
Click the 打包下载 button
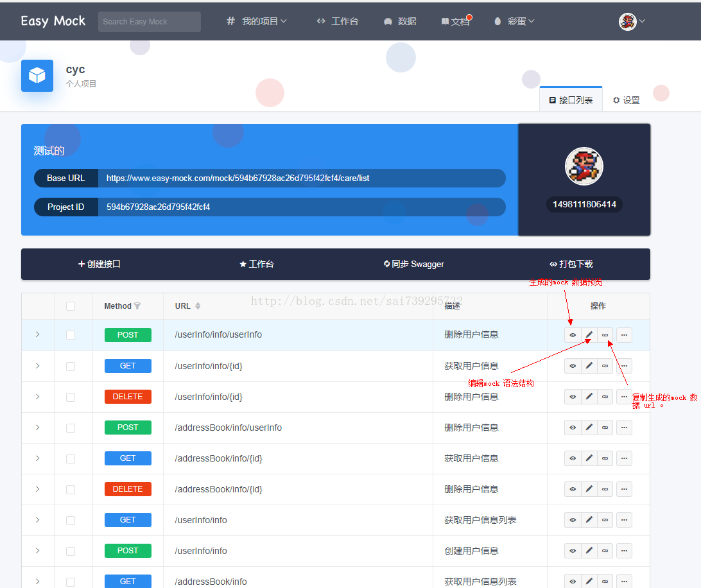click(x=571, y=264)
